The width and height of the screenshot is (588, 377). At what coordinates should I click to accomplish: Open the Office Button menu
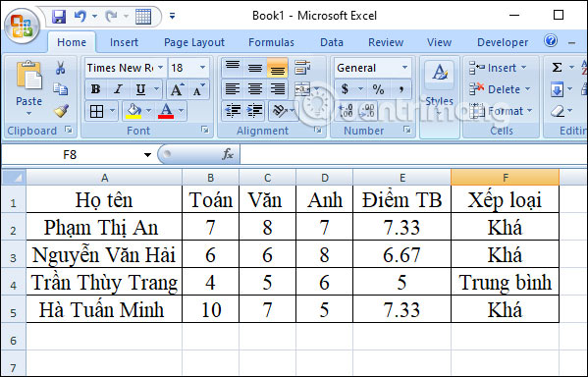(x=22, y=26)
